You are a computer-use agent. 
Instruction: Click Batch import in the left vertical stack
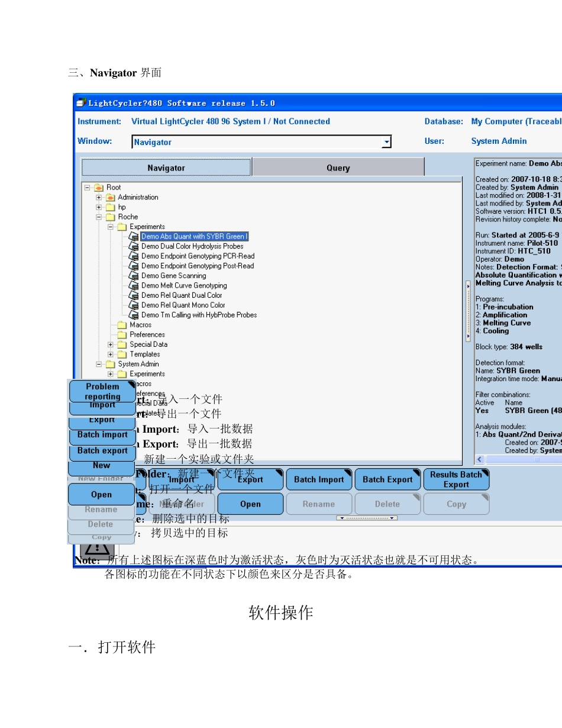(102, 435)
